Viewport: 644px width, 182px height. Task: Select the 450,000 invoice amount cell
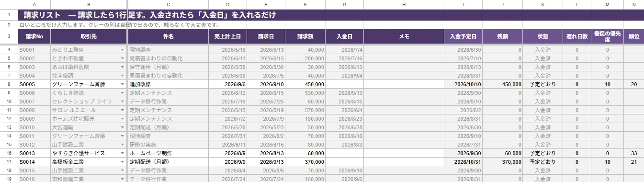coord(305,84)
